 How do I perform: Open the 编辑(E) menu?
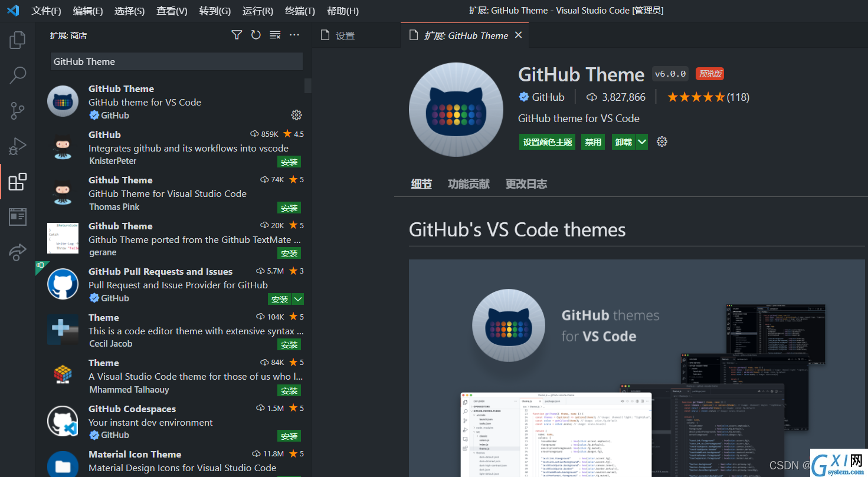tap(88, 11)
